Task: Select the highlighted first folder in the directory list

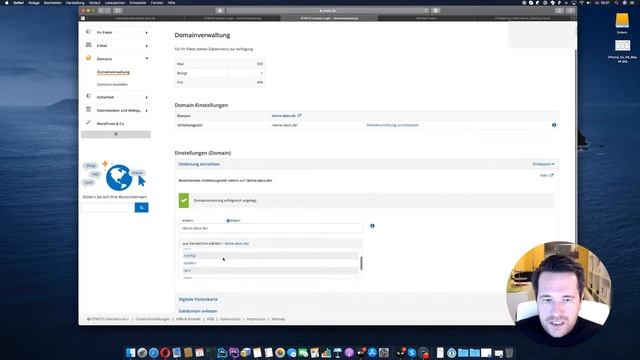Action: [269, 256]
